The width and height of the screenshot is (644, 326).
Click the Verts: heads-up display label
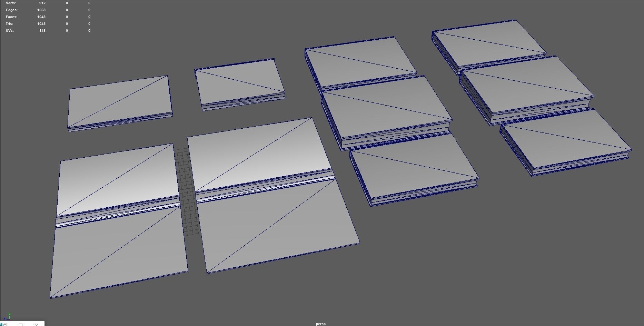coord(11,3)
